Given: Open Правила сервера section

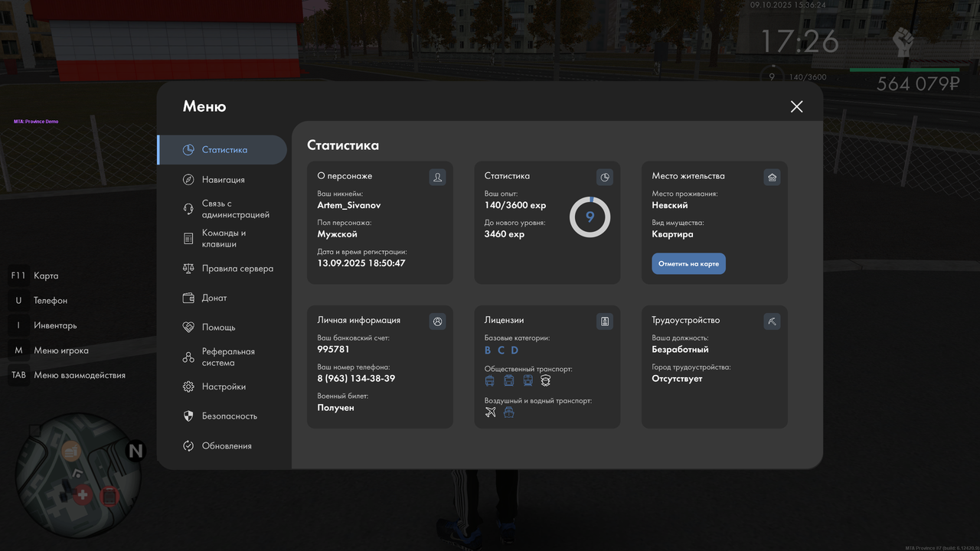Looking at the screenshot, I should [222, 269].
